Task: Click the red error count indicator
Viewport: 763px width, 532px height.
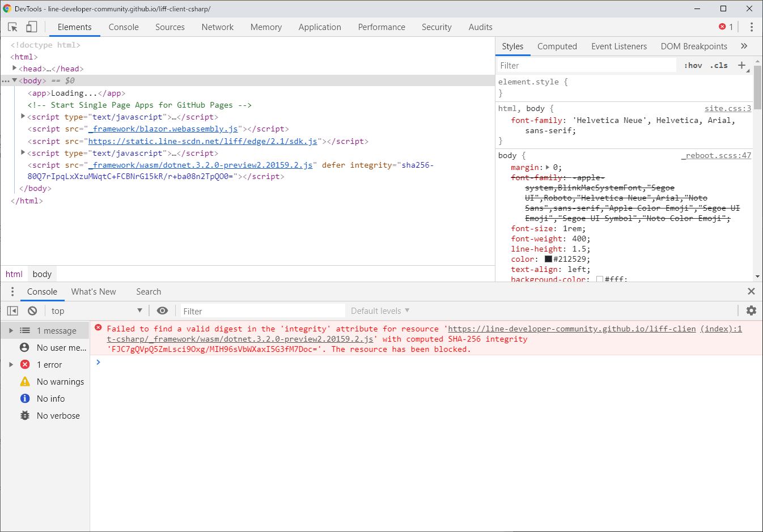Action: [726, 27]
